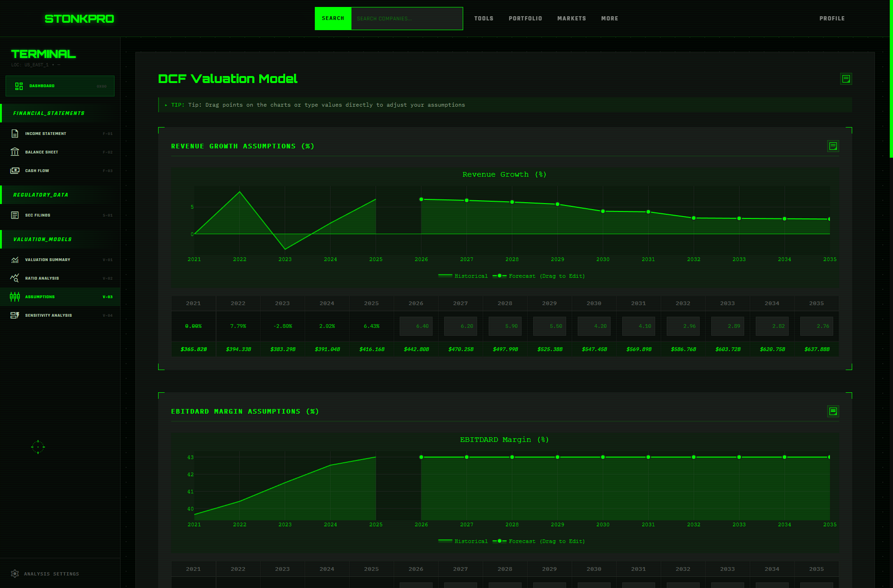Click the Balance Sheet bank icon

pyautogui.click(x=15, y=152)
